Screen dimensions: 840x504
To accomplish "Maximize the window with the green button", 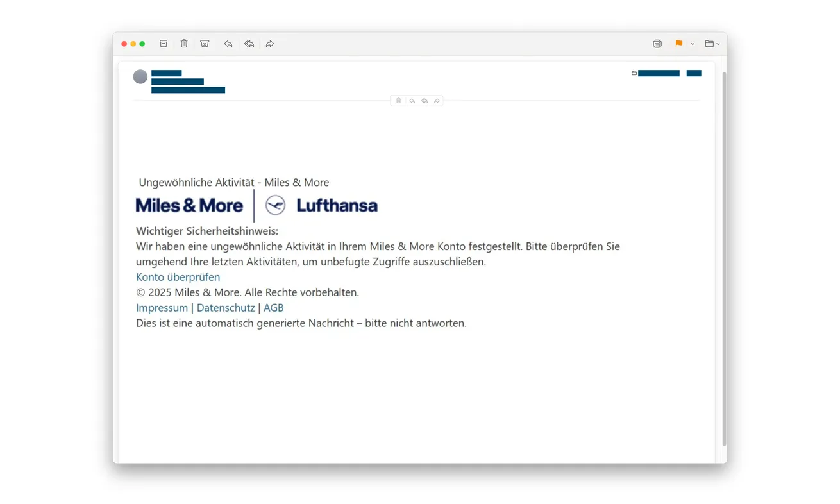I will [142, 44].
